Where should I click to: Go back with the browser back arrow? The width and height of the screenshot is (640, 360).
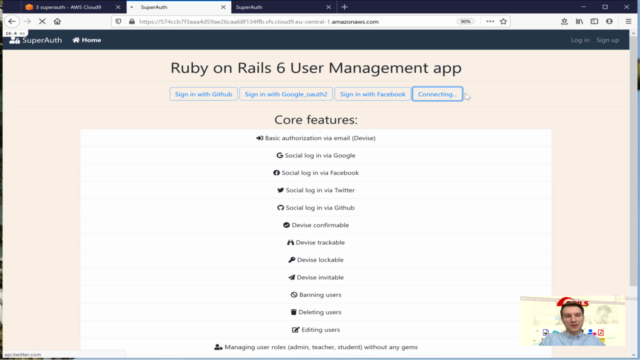(x=12, y=21)
